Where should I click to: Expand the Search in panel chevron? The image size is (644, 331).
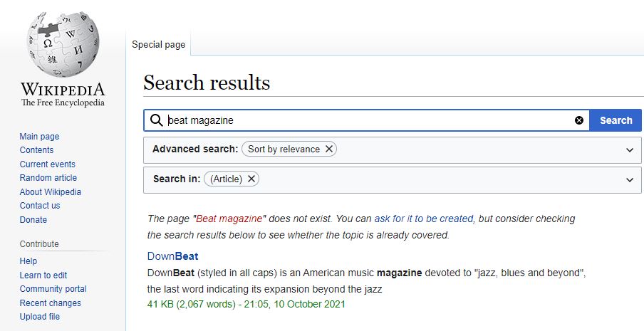[x=630, y=179]
